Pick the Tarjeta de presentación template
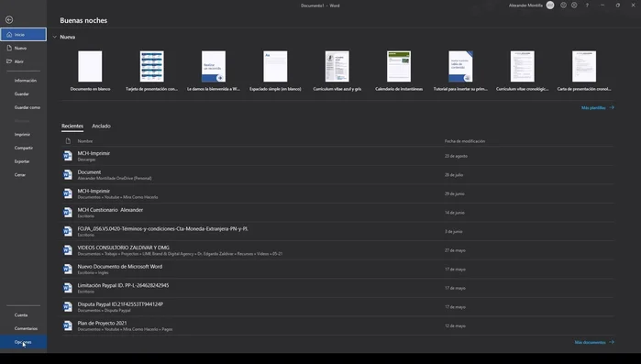This screenshot has height=364, width=641. [x=151, y=71]
